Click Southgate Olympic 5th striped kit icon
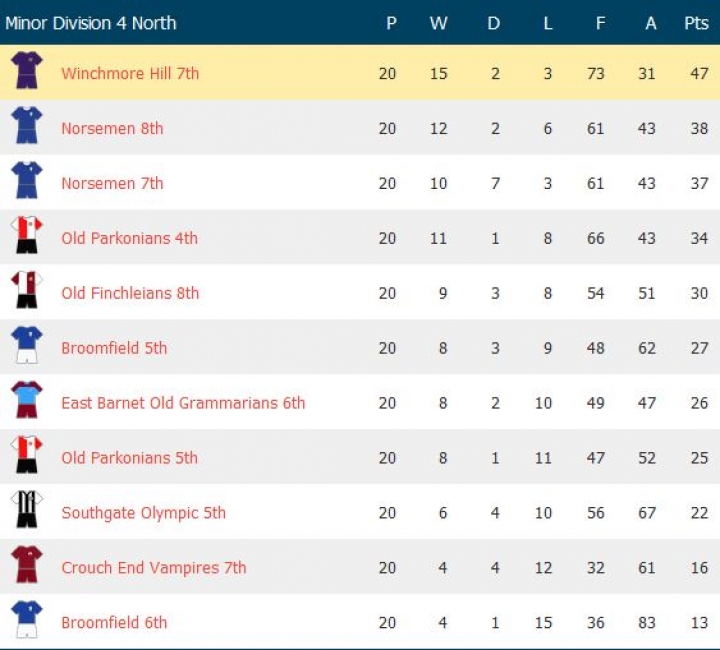Viewport: 720px width, 650px height. coord(27,512)
